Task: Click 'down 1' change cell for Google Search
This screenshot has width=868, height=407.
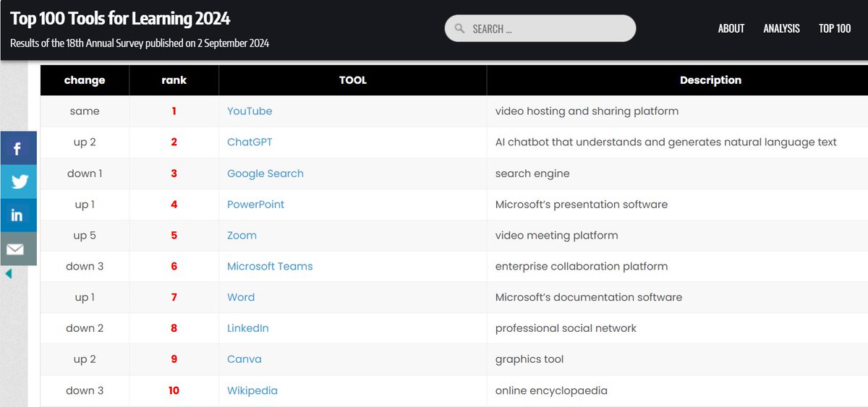Action: [x=85, y=173]
